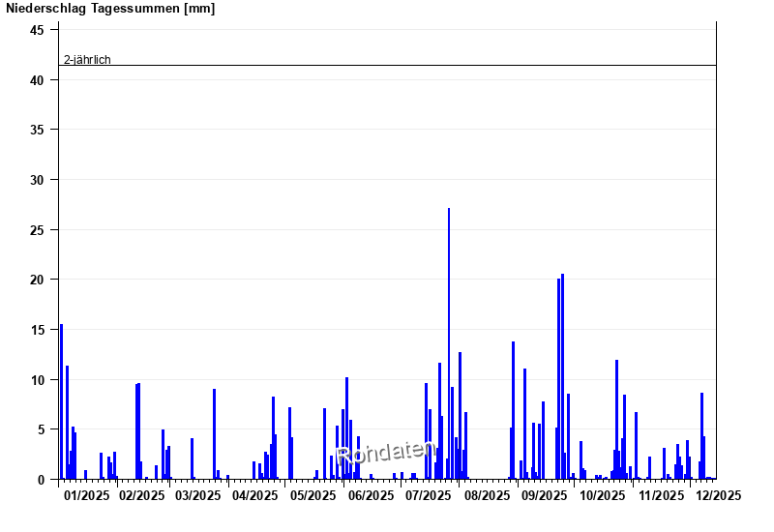Click the 09/2025 x-axis label

pyautogui.click(x=545, y=496)
